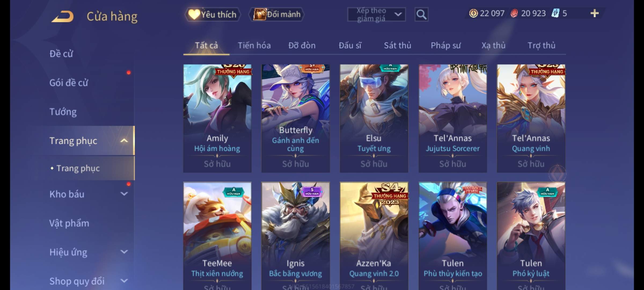
Task: Open Yêu thích favorites heart button
Action: [x=213, y=14]
